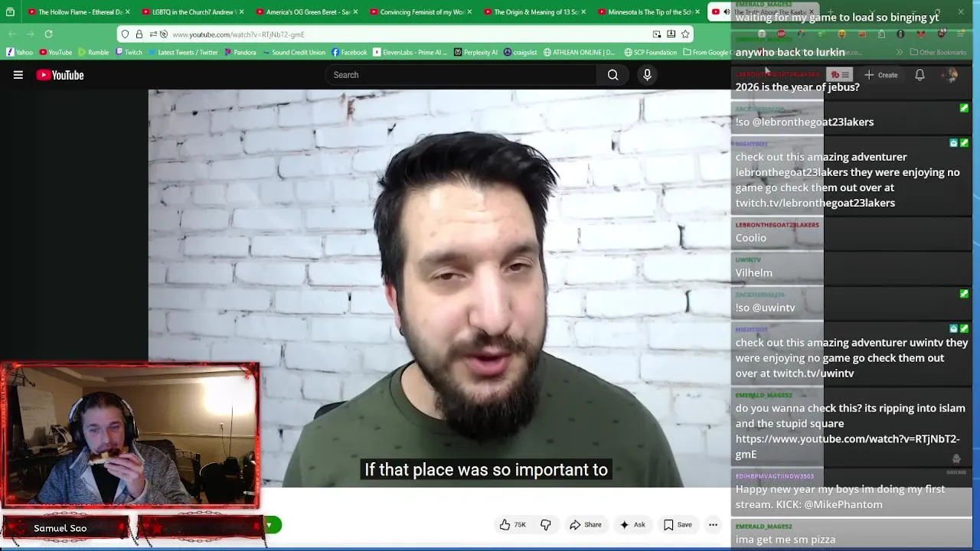Click chat message '2026 is the year of jebus?'
The height and width of the screenshot is (551, 980).
tap(797, 87)
